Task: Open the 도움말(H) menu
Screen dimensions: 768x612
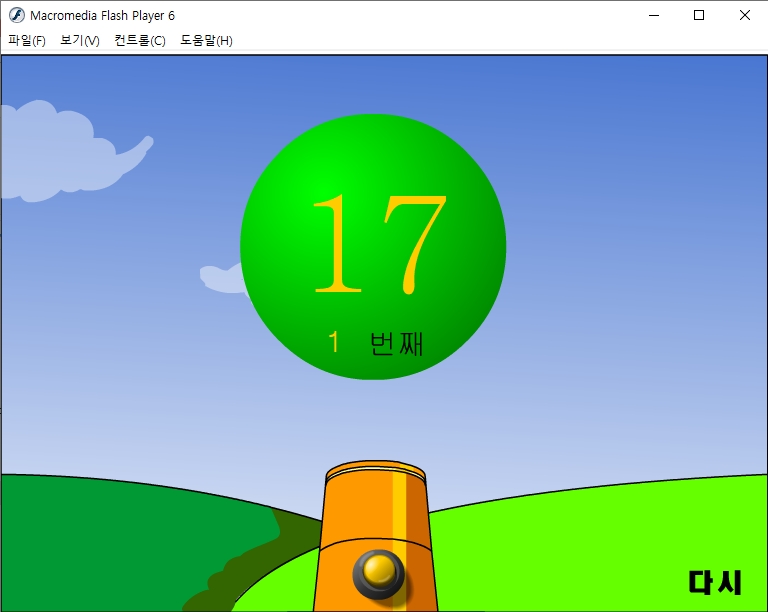Action: tap(206, 40)
